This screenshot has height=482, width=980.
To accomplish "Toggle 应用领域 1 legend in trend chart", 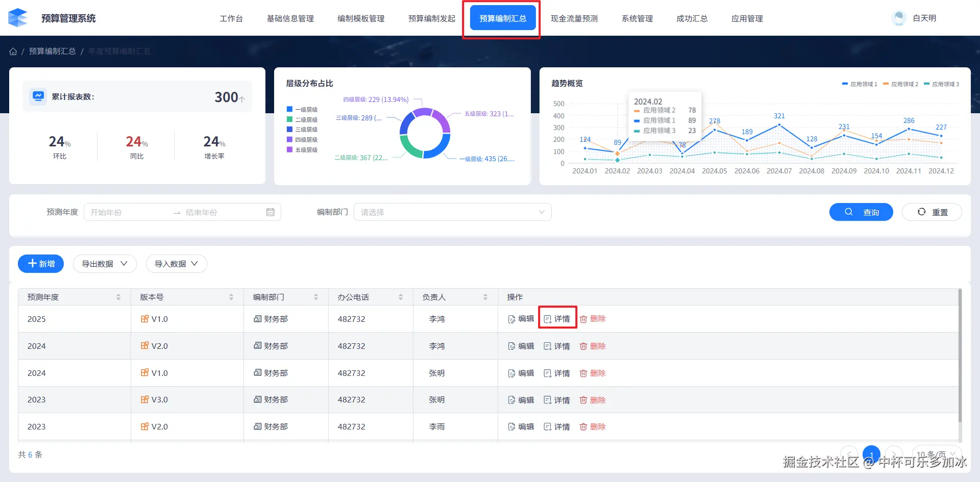I will [860, 84].
